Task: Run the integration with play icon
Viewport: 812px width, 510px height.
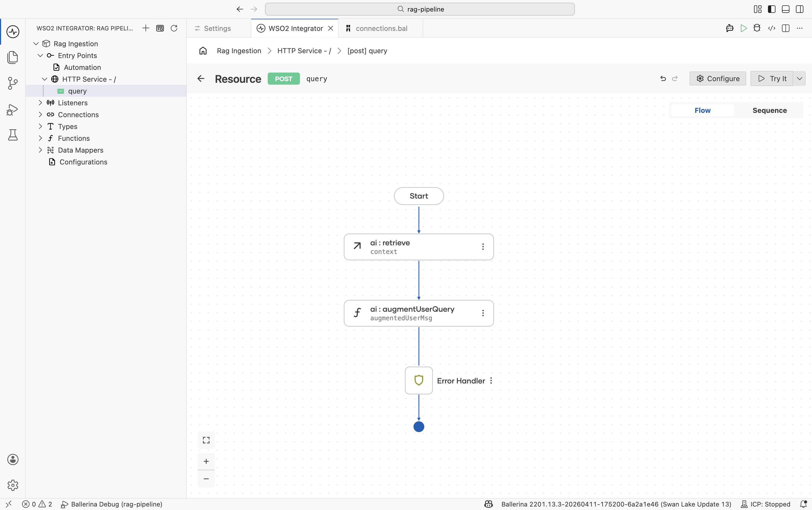Action: (x=744, y=28)
